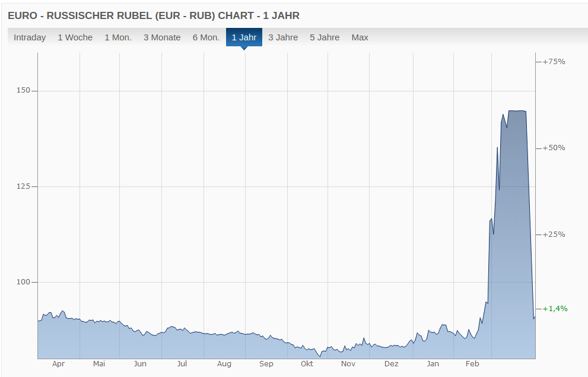Viewport: 588px width, 377px height.
Task: Click the 125 value on the price axis
Action: point(23,186)
